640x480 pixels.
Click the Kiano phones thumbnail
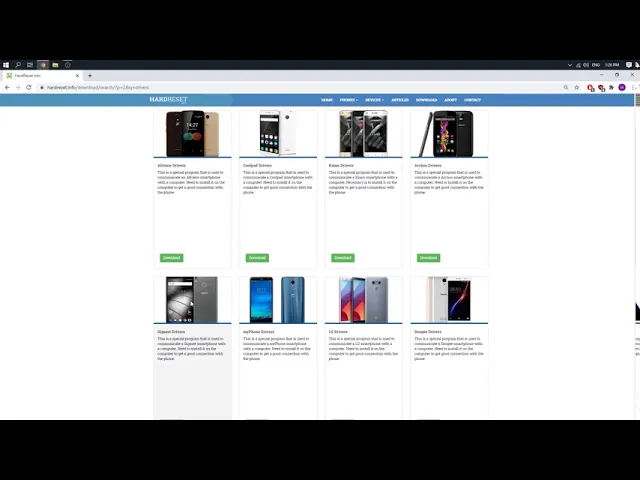(364, 133)
